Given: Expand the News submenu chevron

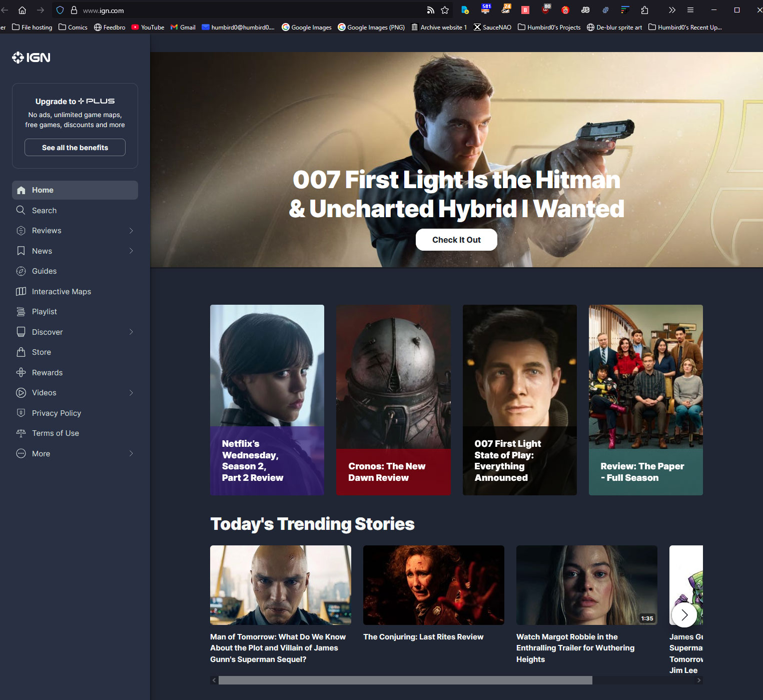Looking at the screenshot, I should [x=131, y=251].
